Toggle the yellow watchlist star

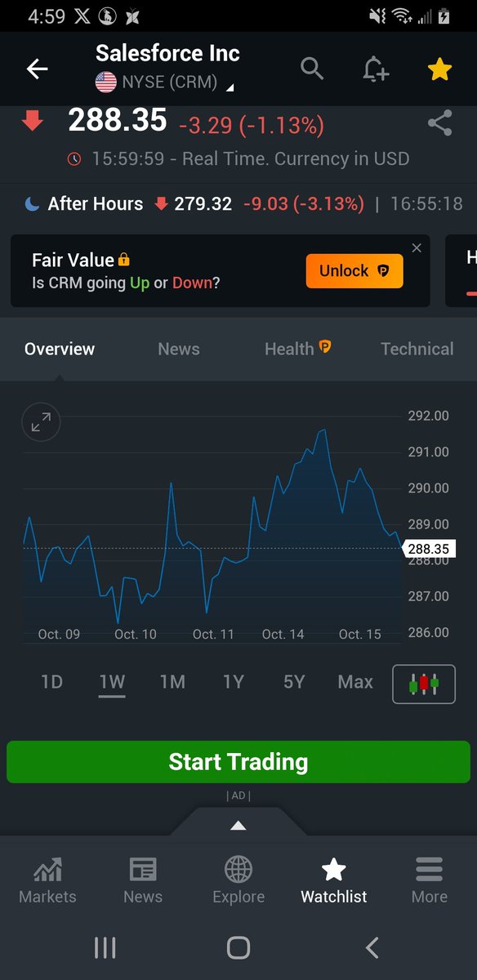[x=439, y=69]
